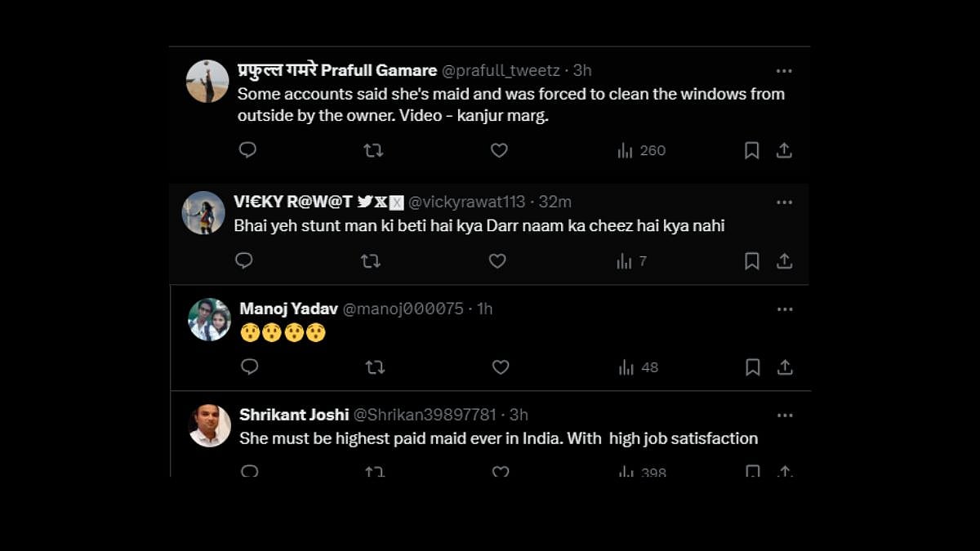Open more options on Manoj Yadav's tweet
The image size is (980, 551).
tap(785, 309)
